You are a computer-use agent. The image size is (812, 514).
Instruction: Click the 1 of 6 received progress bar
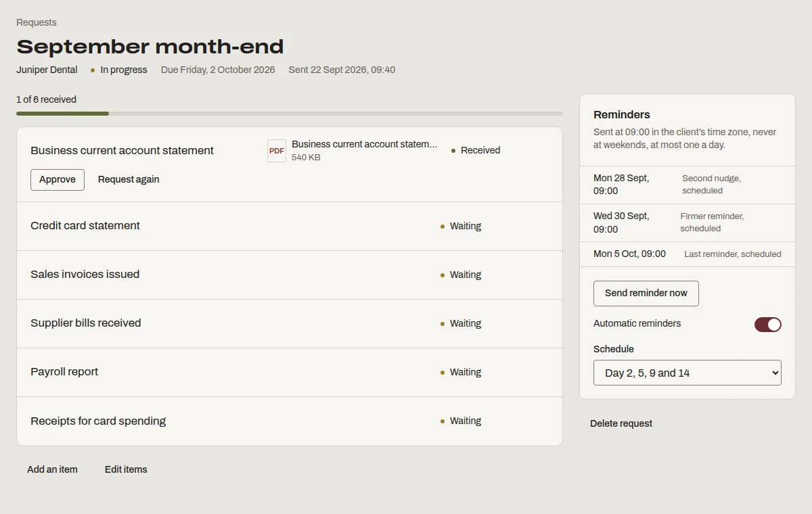point(290,114)
